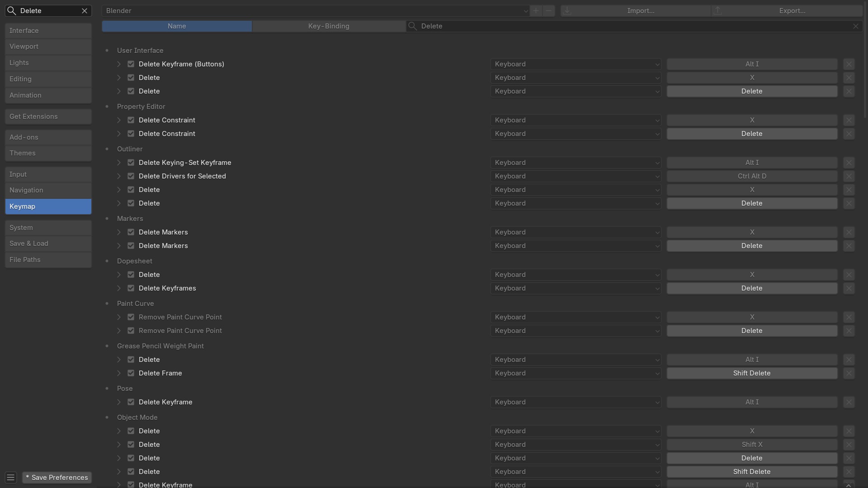
Task: Remove the Delete Frame keymap item
Action: point(849,373)
